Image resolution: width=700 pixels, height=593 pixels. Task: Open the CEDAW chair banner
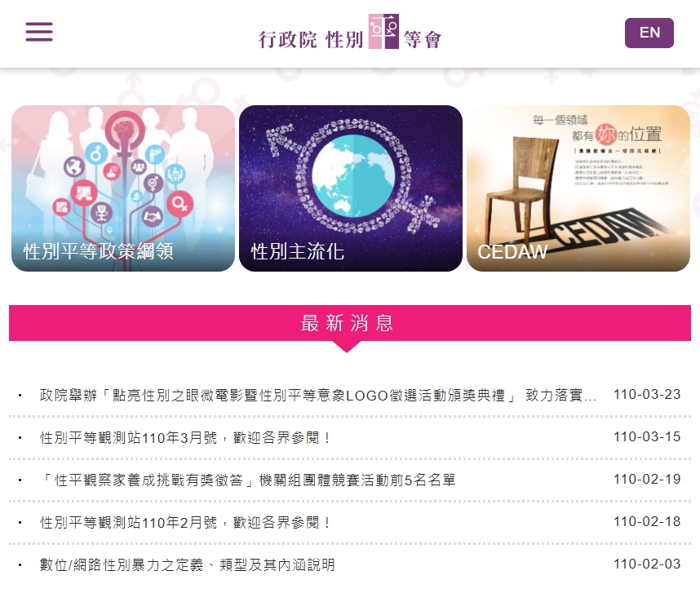(578, 188)
